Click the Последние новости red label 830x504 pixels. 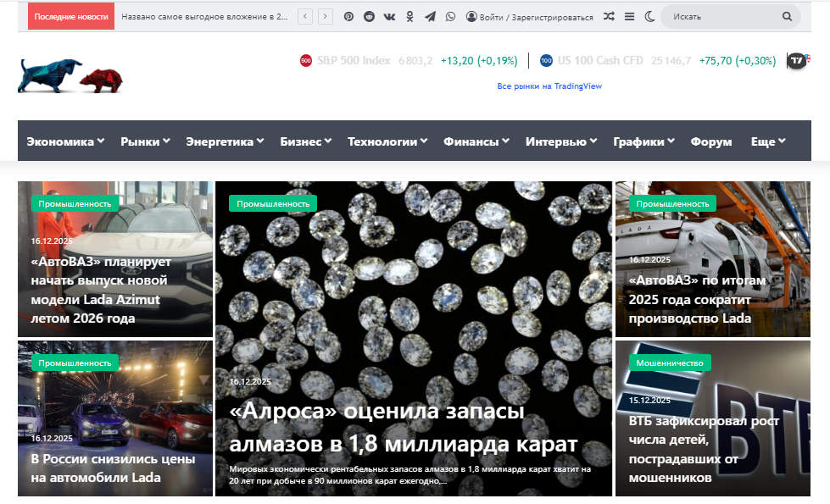71,17
